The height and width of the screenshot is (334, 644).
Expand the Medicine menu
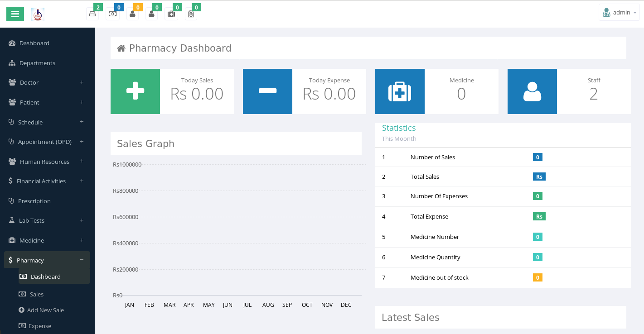[47, 240]
